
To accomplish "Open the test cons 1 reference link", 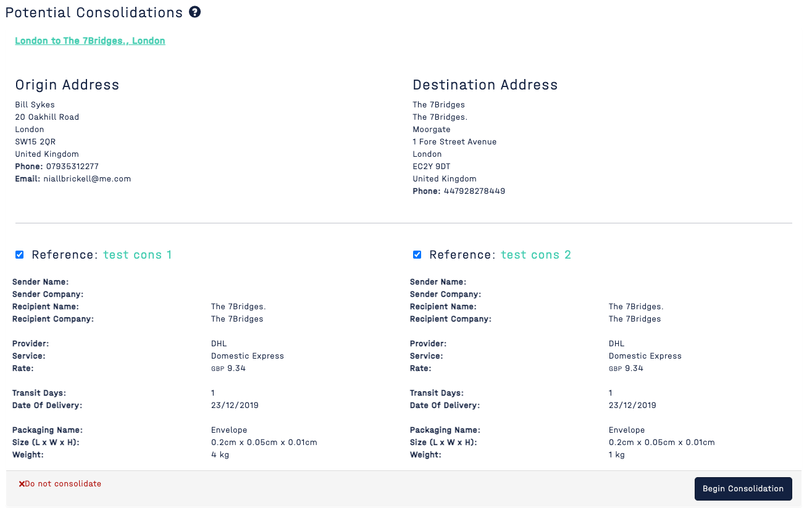I will [137, 255].
